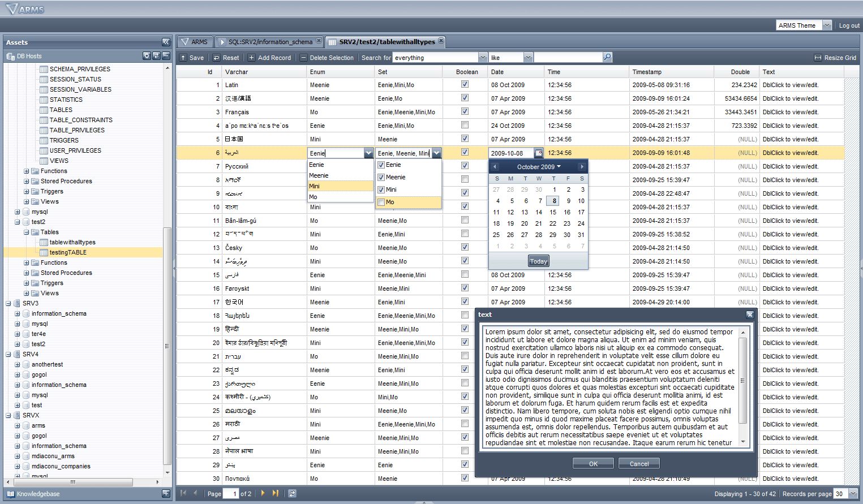The image size is (863, 504).
Task: Select the Records per page combo box
Action: 843,493
